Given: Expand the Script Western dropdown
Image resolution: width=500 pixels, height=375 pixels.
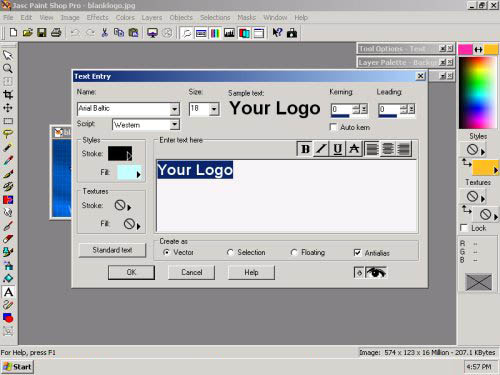Looking at the screenshot, I should (x=175, y=125).
